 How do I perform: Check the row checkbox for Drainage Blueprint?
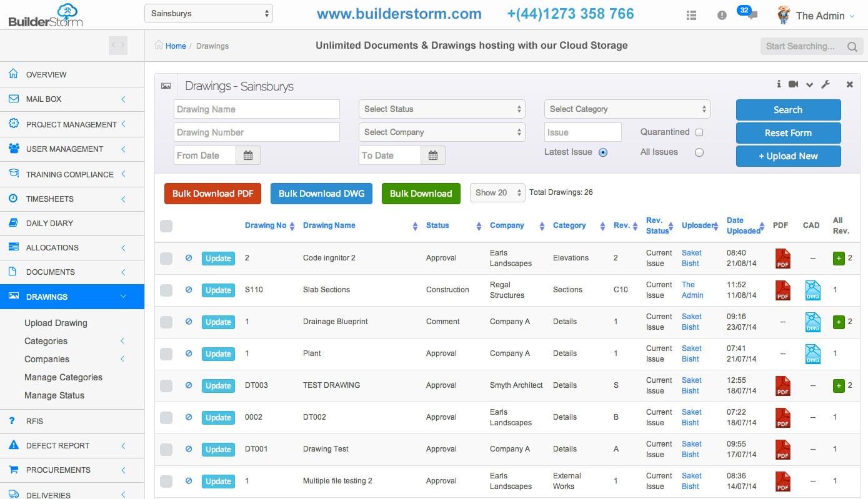tap(166, 322)
